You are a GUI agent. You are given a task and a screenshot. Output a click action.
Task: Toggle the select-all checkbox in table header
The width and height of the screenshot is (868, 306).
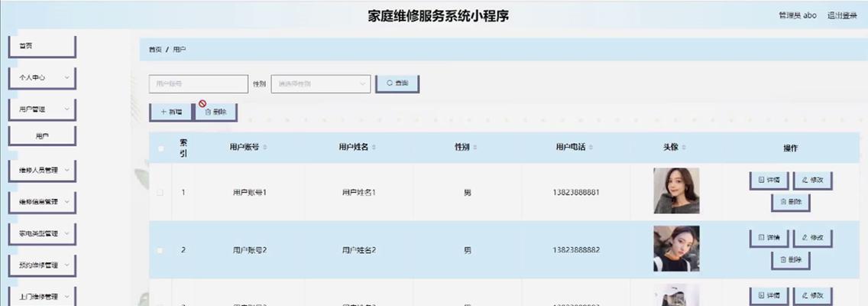click(160, 148)
